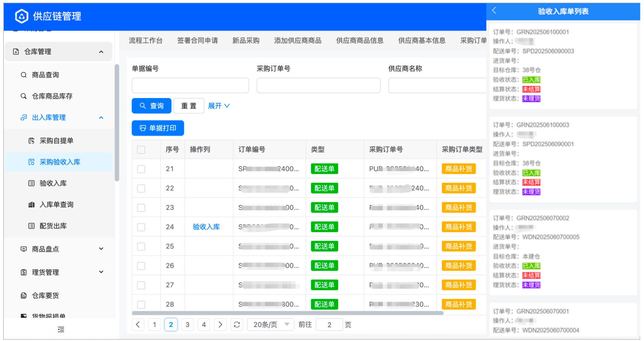Viewport: 644px width, 341px height.
Task: Check the checkbox for row 21
Action: click(x=141, y=169)
